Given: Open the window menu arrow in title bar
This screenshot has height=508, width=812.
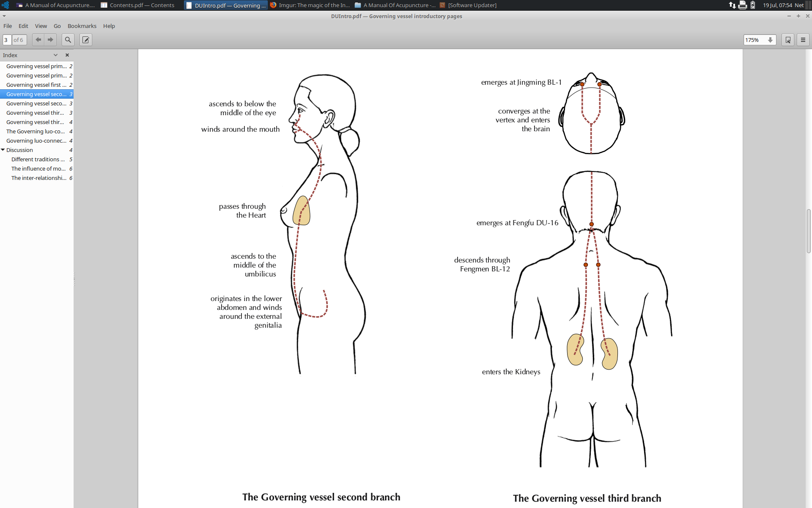Looking at the screenshot, I should pos(4,16).
